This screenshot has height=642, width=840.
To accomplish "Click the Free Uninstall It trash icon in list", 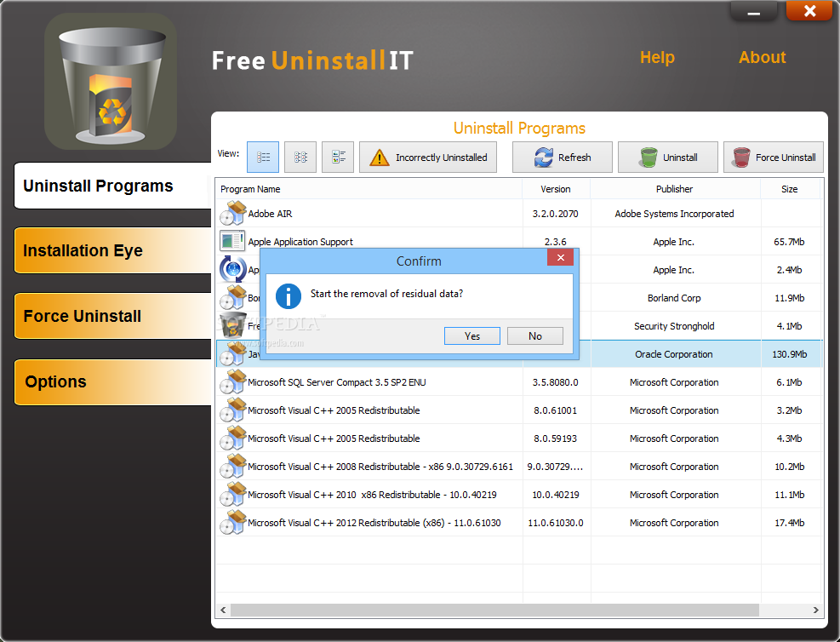I will click(x=233, y=325).
